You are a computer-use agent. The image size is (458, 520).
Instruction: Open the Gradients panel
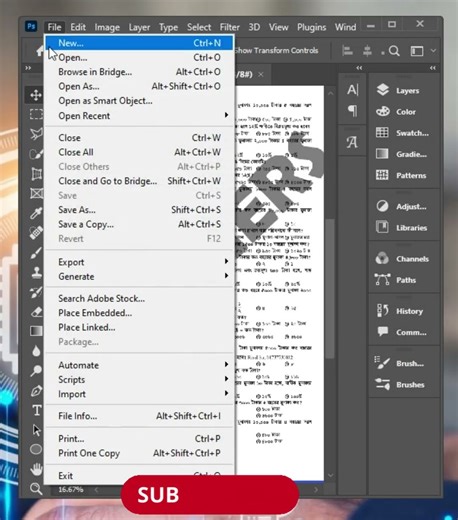404,154
